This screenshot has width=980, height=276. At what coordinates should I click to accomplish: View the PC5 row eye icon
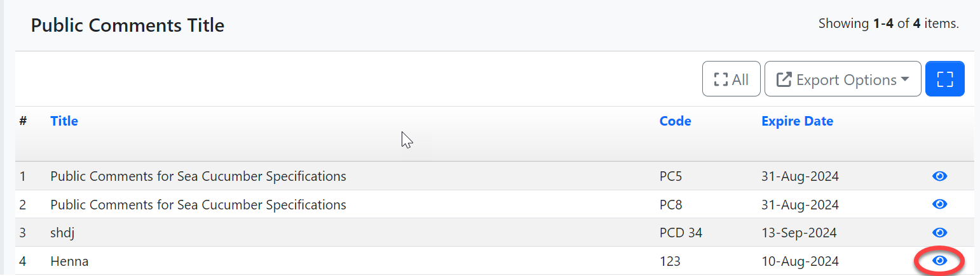(939, 176)
